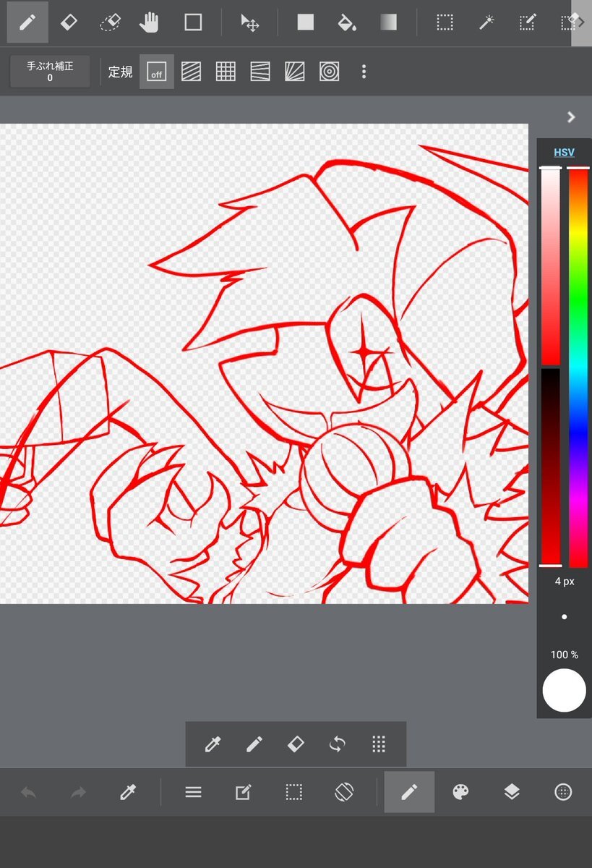Adjust the saturation slider bar
Viewport: 592px width, 868px height.
[x=551, y=266]
